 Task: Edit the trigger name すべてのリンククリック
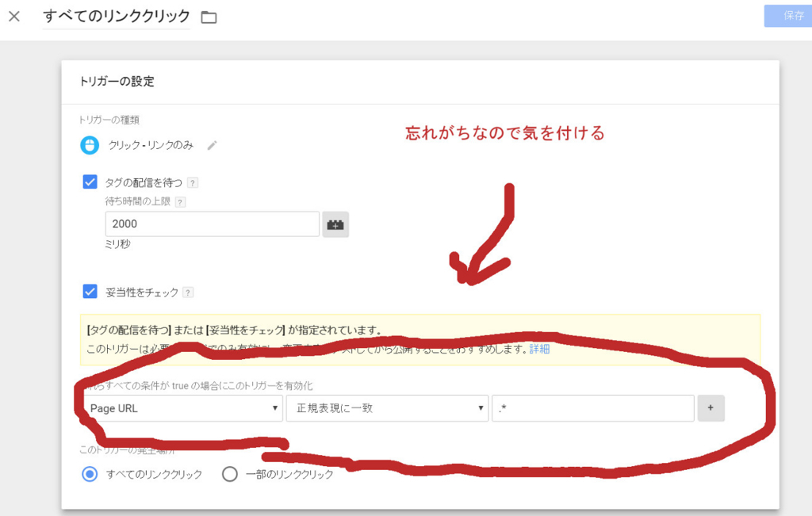tap(115, 15)
